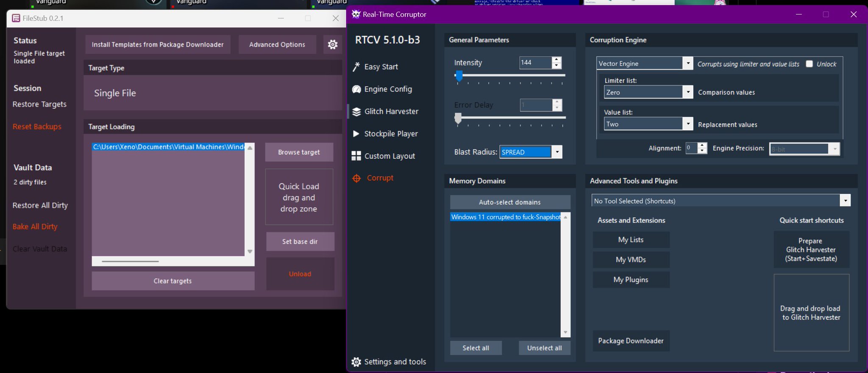The height and width of the screenshot is (373, 868).
Task: Click target list horizontal scrollbar
Action: click(131, 261)
